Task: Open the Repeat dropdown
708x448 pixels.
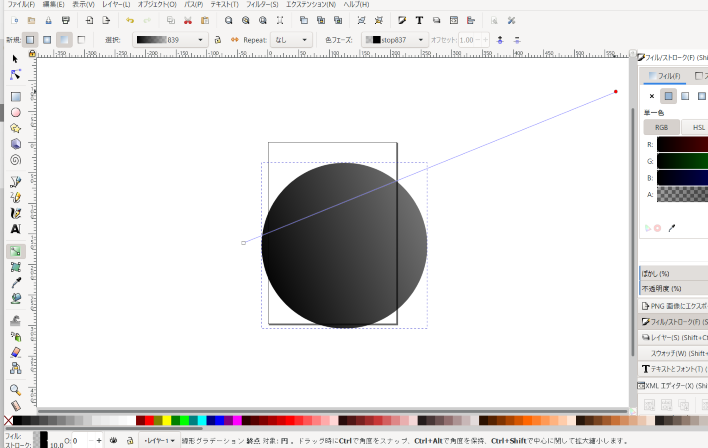Action: coord(291,40)
